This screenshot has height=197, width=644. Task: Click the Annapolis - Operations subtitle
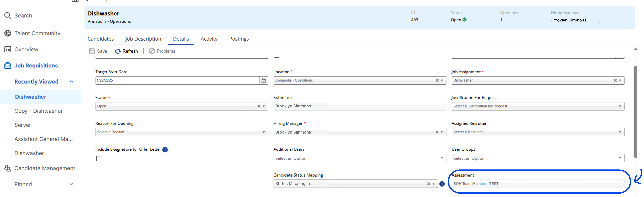(109, 22)
